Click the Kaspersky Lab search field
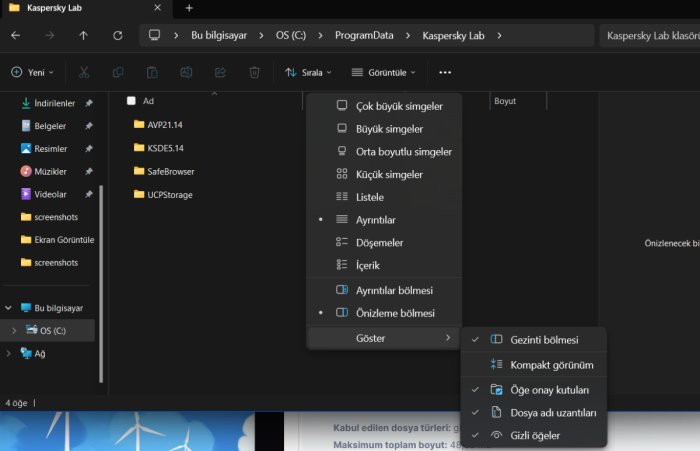Image resolution: width=700 pixels, height=451 pixels. pyautogui.click(x=650, y=35)
